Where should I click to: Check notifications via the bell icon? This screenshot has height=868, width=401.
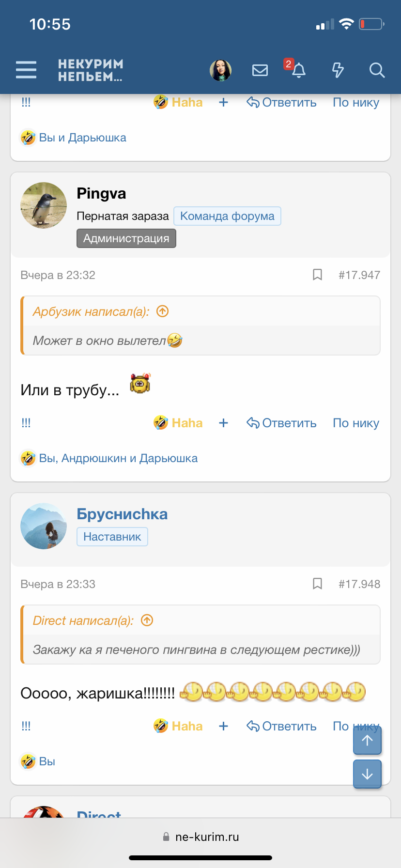coord(299,71)
